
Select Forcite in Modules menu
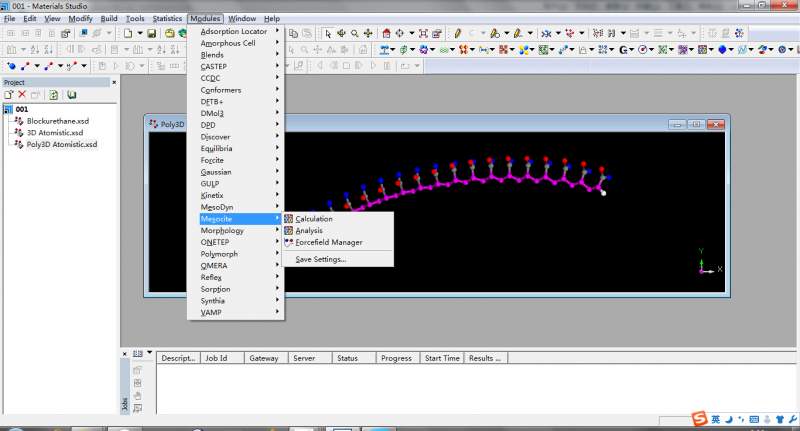pos(235,160)
